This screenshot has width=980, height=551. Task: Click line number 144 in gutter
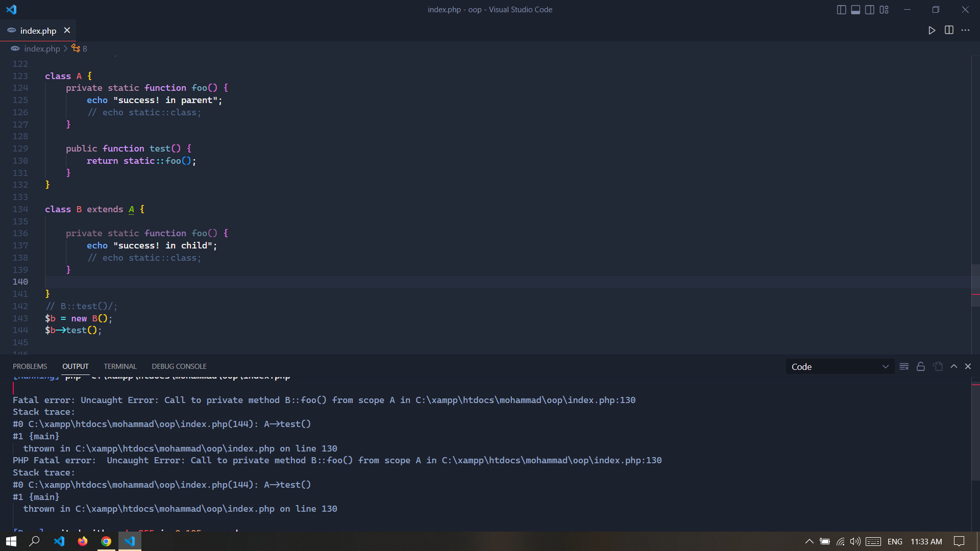click(20, 330)
